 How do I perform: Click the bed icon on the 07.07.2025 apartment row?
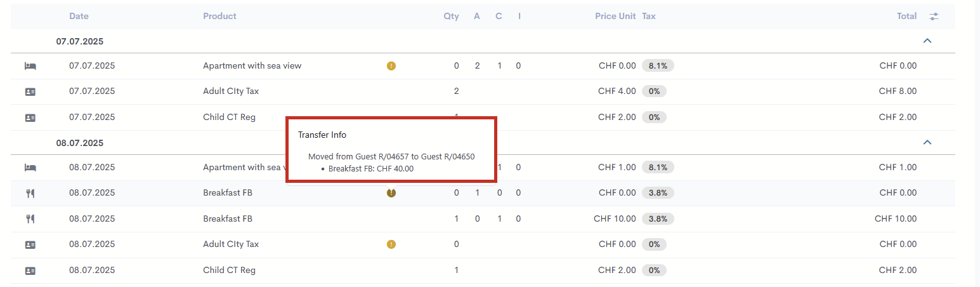click(x=30, y=65)
